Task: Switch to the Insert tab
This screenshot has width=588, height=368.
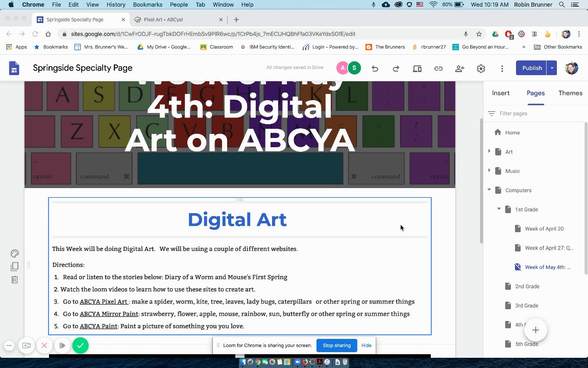Action: point(501,93)
